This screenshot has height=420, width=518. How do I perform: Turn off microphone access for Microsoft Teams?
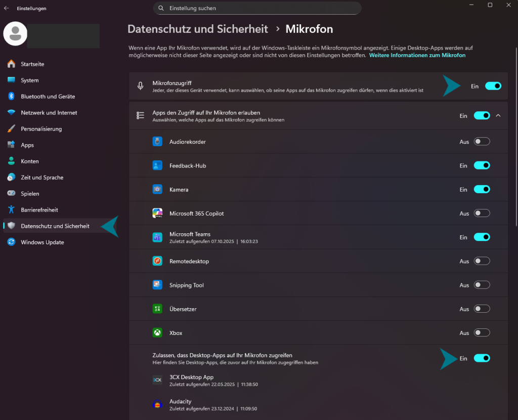(x=482, y=237)
